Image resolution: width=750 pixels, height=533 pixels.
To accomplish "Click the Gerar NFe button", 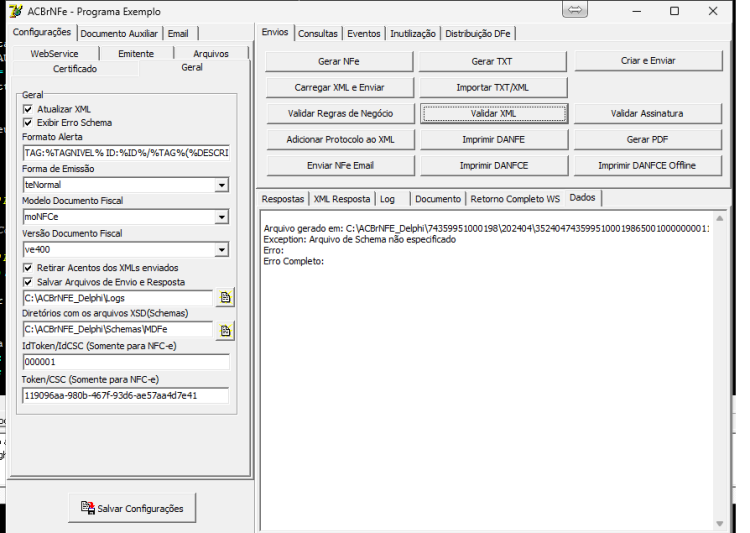I will pyautogui.click(x=339, y=61).
